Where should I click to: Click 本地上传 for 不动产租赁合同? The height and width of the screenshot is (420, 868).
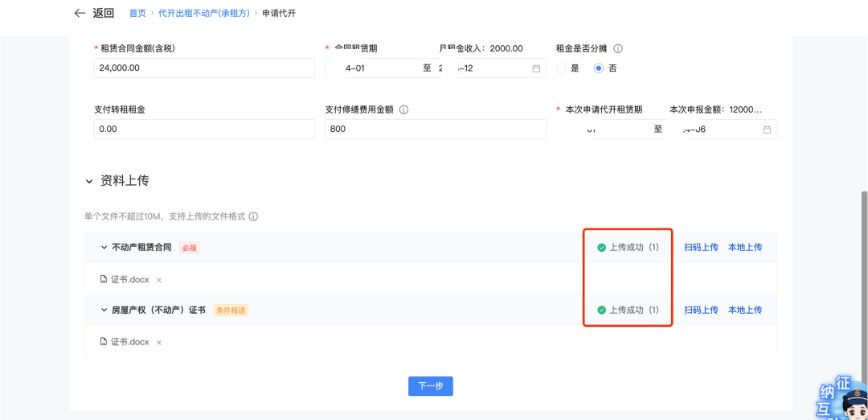[744, 248]
